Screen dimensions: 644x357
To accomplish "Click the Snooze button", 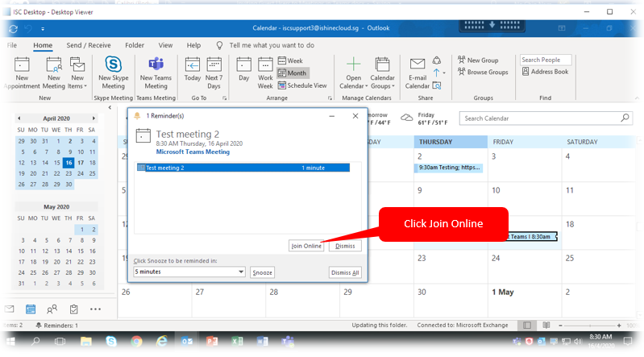I will pos(263,272).
